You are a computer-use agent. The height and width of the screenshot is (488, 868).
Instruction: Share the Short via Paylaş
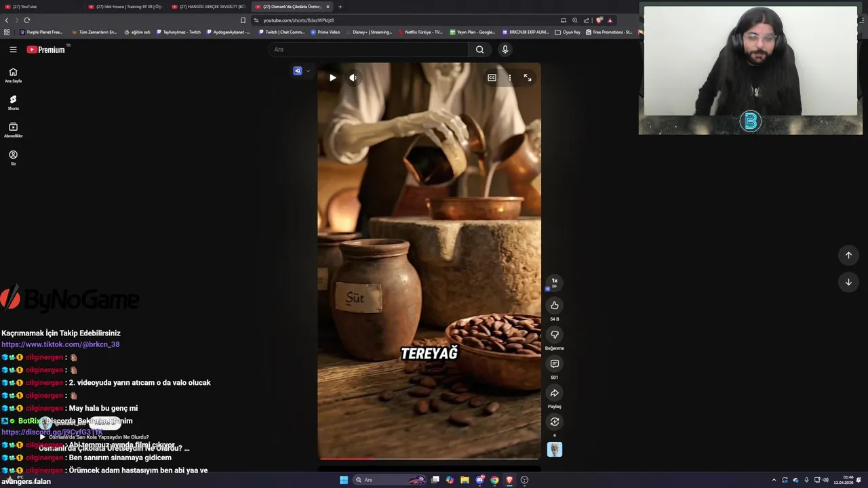click(554, 393)
